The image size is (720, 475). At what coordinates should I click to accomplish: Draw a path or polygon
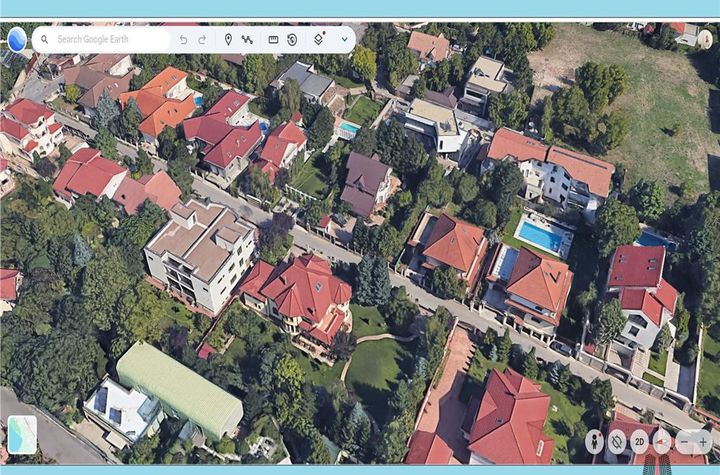point(247,40)
